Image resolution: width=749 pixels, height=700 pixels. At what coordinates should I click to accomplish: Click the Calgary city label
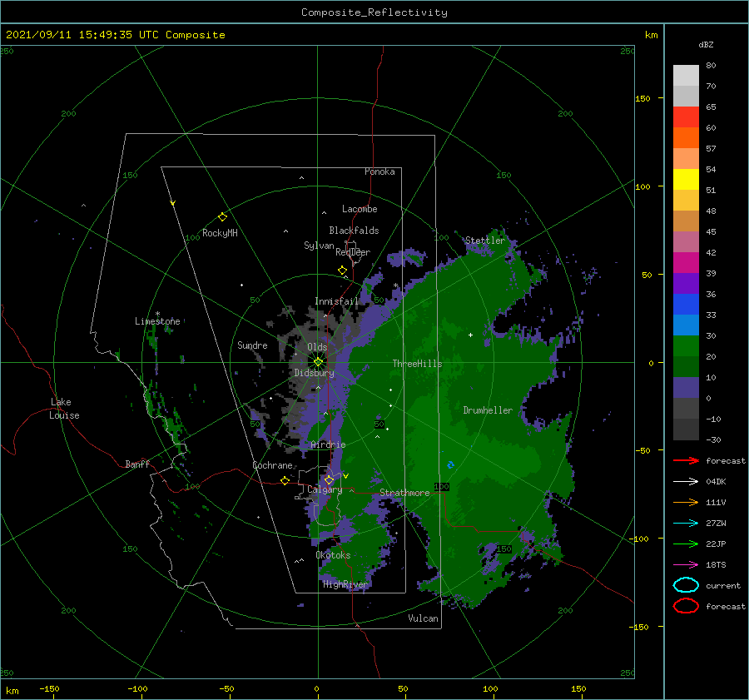[325, 489]
